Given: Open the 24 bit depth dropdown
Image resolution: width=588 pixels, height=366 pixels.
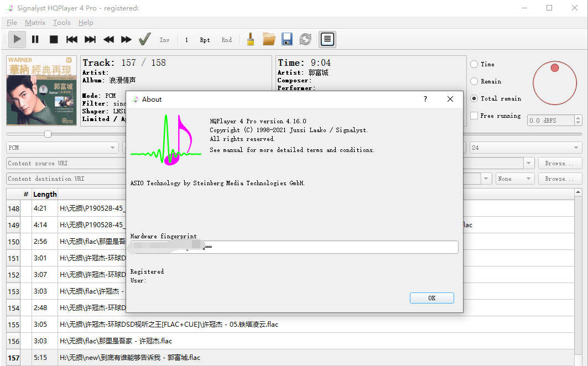Looking at the screenshot, I should point(525,148).
